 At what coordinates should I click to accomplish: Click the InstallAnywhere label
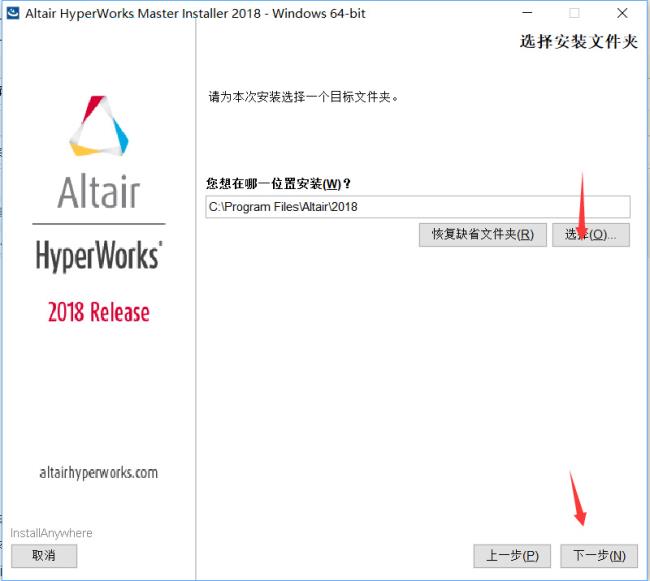[x=51, y=533]
